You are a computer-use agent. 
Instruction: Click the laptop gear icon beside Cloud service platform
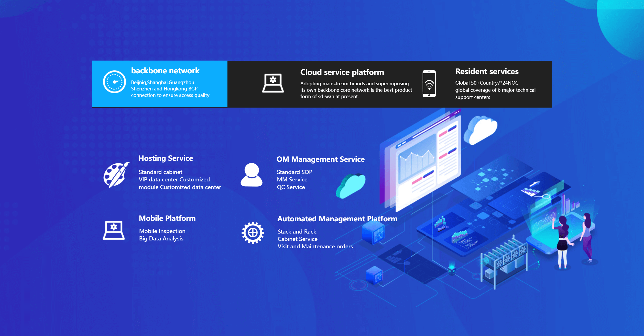pyautogui.click(x=273, y=83)
